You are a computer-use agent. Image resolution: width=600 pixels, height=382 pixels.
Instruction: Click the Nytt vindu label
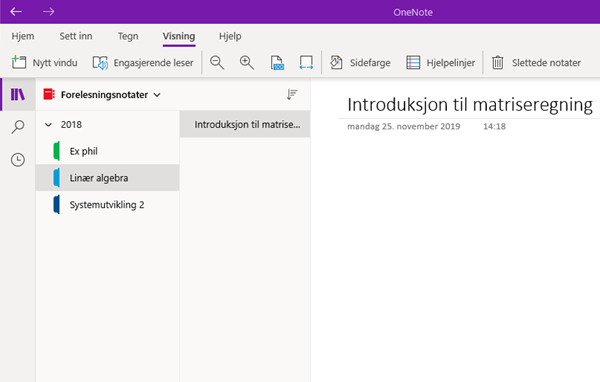[x=55, y=63]
